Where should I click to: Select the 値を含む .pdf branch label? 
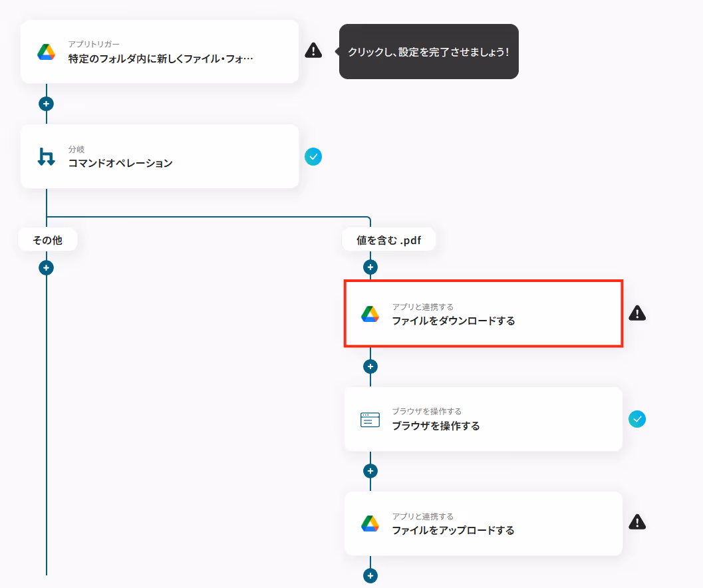coord(388,240)
